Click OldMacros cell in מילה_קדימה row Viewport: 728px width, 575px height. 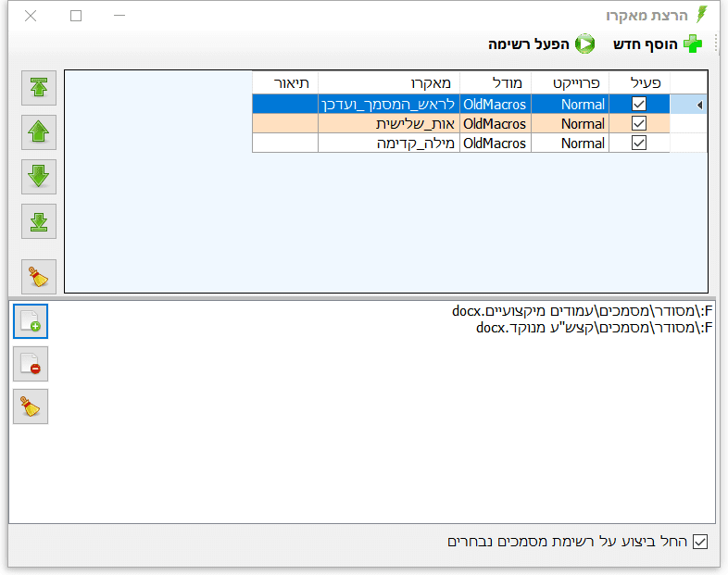[x=496, y=143]
